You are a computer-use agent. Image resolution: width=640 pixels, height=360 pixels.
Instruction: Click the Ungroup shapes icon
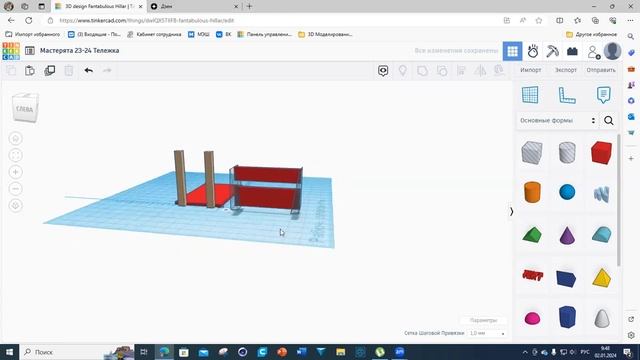pos(442,71)
